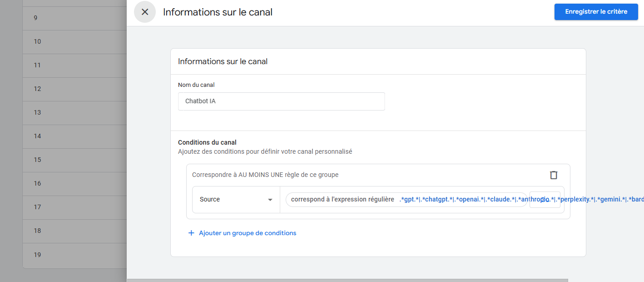Delete the condition group with trash icon
The height and width of the screenshot is (282, 644).
tap(553, 175)
